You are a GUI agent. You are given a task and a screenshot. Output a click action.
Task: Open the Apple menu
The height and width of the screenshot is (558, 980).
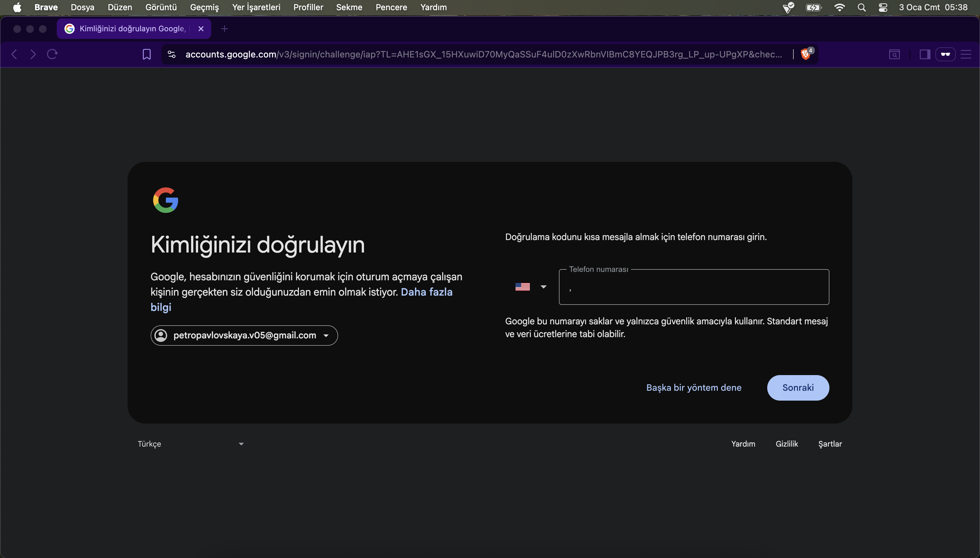(17, 7)
